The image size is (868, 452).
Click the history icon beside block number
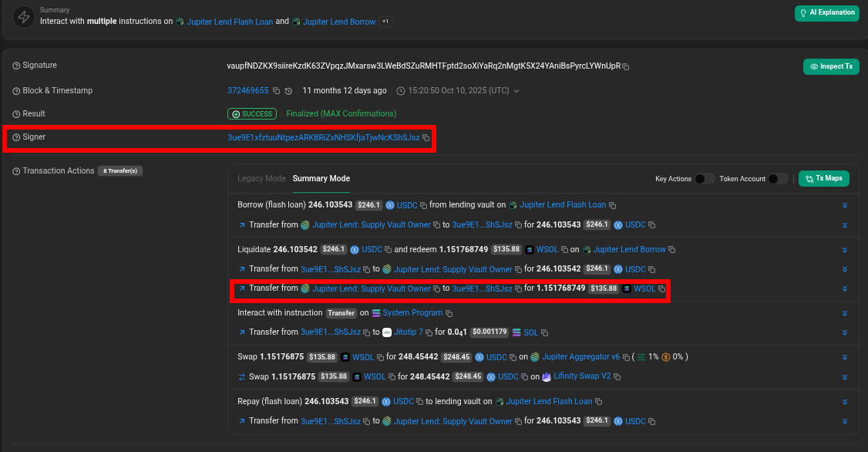click(288, 91)
